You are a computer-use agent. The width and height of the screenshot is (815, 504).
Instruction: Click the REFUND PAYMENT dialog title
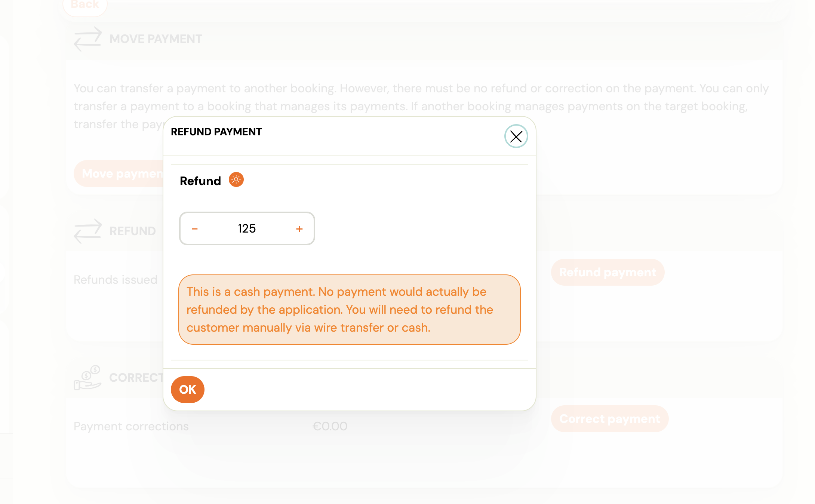[216, 132]
